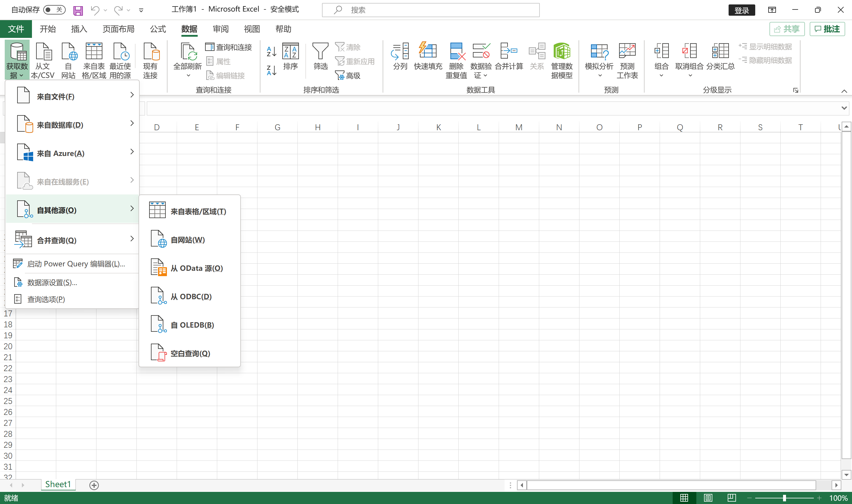Click the 共享 share button
Image resolution: width=852 pixels, height=504 pixels.
tap(787, 29)
